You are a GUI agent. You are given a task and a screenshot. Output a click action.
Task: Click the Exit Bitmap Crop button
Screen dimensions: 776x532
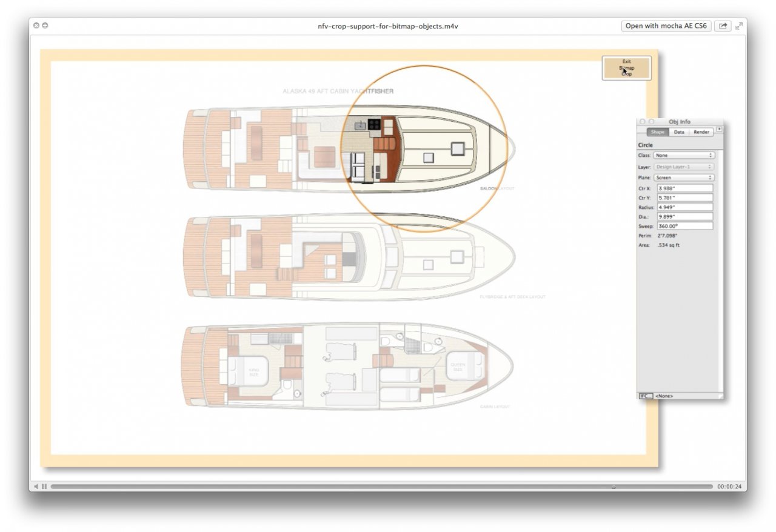pyautogui.click(x=627, y=68)
